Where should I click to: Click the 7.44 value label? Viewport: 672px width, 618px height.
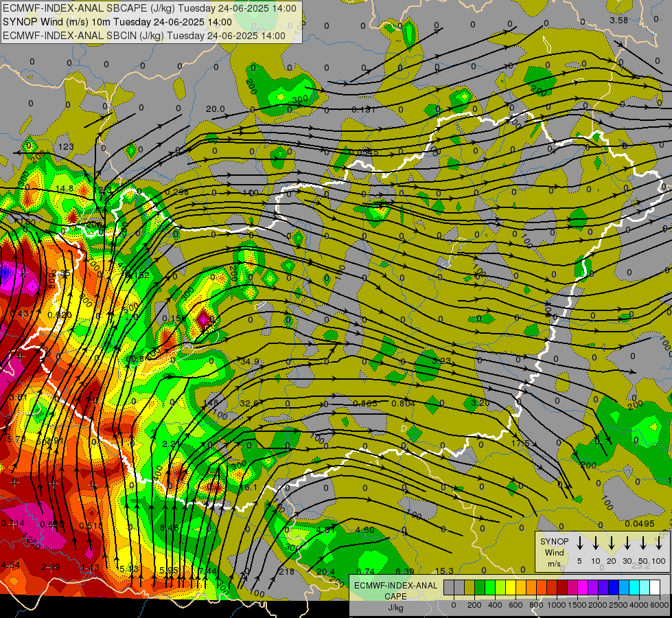coord(208,571)
